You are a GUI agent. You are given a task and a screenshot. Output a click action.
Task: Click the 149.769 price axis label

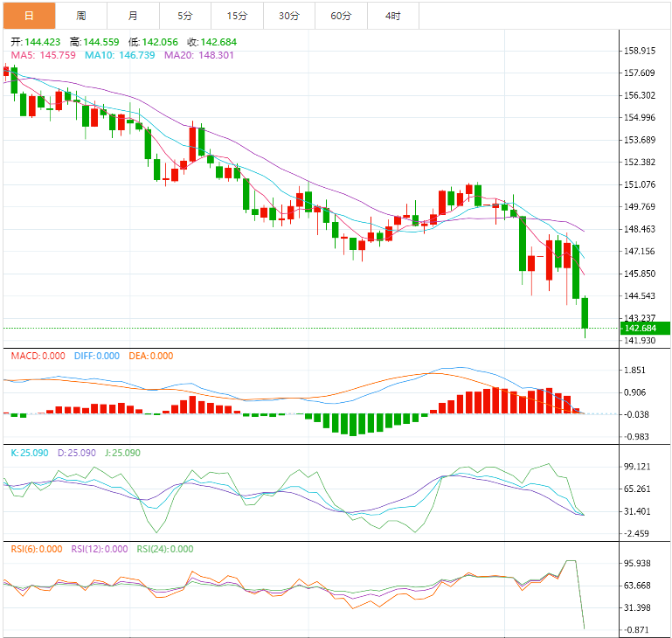[640, 206]
